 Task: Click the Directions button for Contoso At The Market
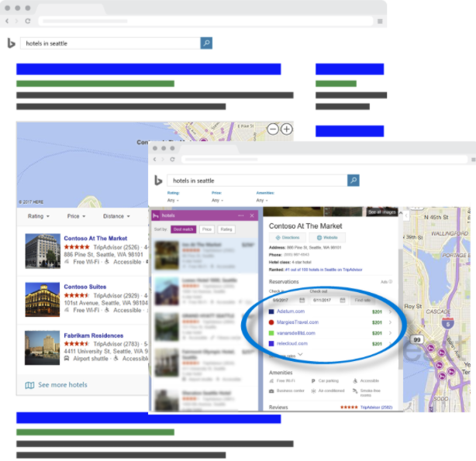tap(288, 237)
